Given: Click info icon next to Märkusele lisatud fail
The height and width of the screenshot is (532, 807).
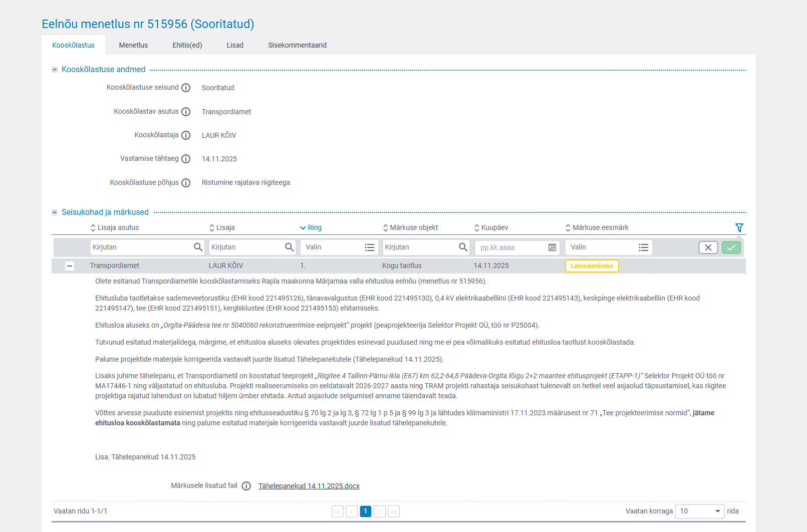Looking at the screenshot, I should pos(246,486).
